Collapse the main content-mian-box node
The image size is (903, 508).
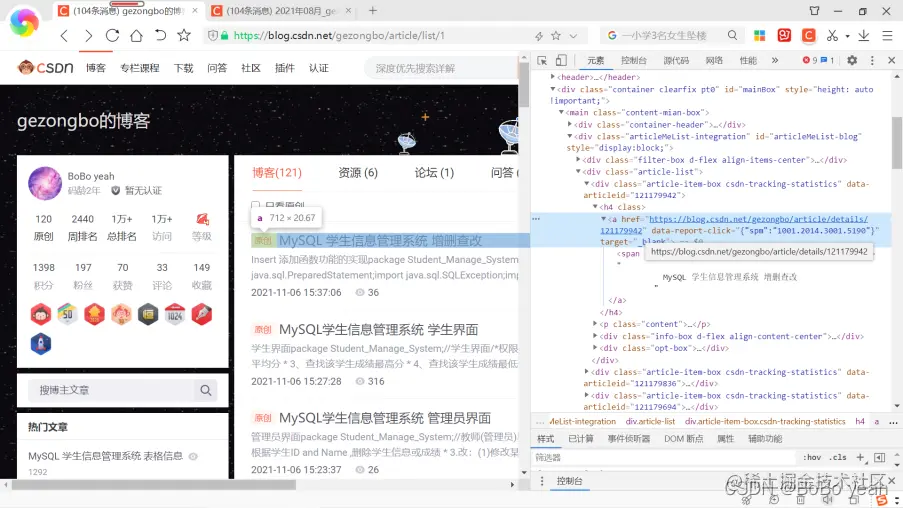click(561, 113)
